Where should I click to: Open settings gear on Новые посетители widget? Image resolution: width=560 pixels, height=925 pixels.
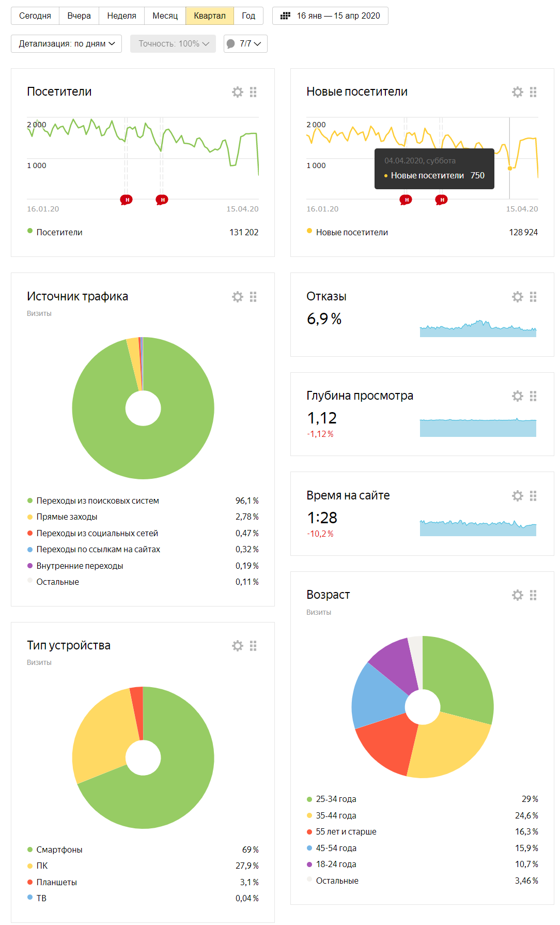tap(518, 92)
